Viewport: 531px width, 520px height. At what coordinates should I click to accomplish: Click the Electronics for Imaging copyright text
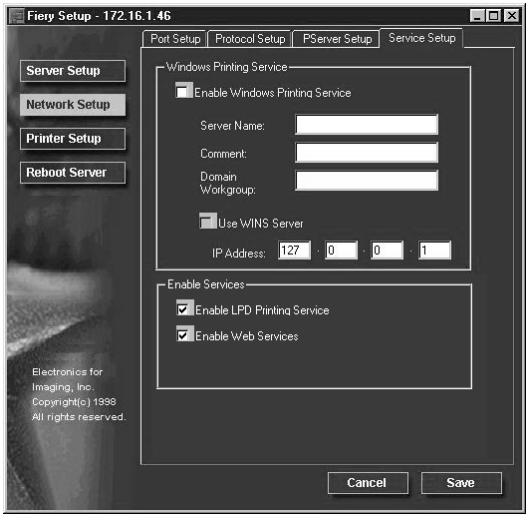(x=79, y=394)
